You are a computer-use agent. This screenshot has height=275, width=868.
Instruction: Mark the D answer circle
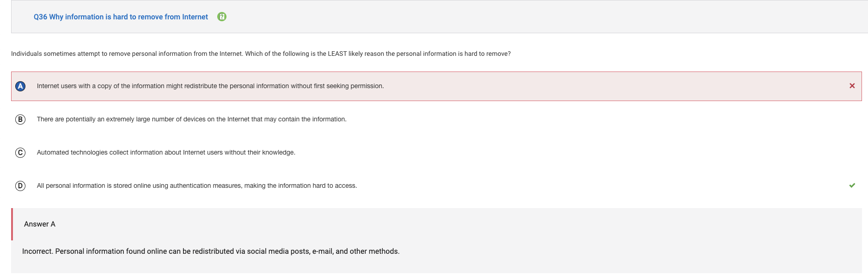click(x=20, y=186)
